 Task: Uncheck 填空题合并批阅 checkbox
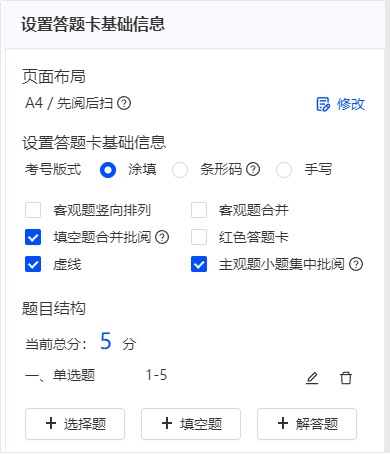(x=33, y=237)
